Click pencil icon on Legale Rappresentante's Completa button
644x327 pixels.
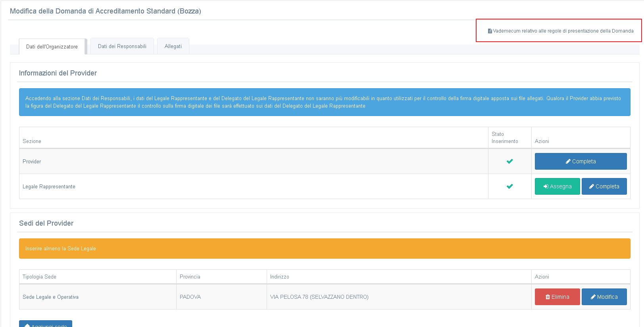592,187
